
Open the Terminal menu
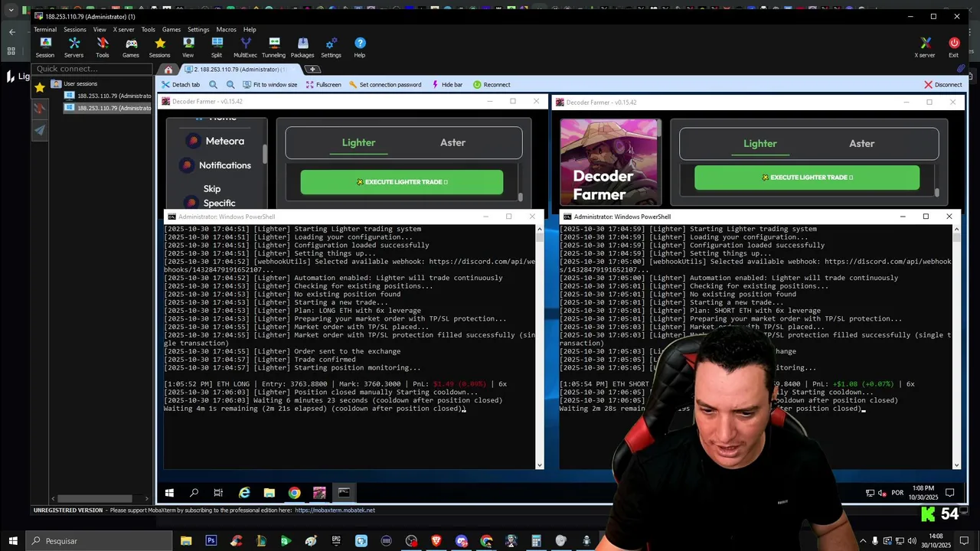coord(45,29)
